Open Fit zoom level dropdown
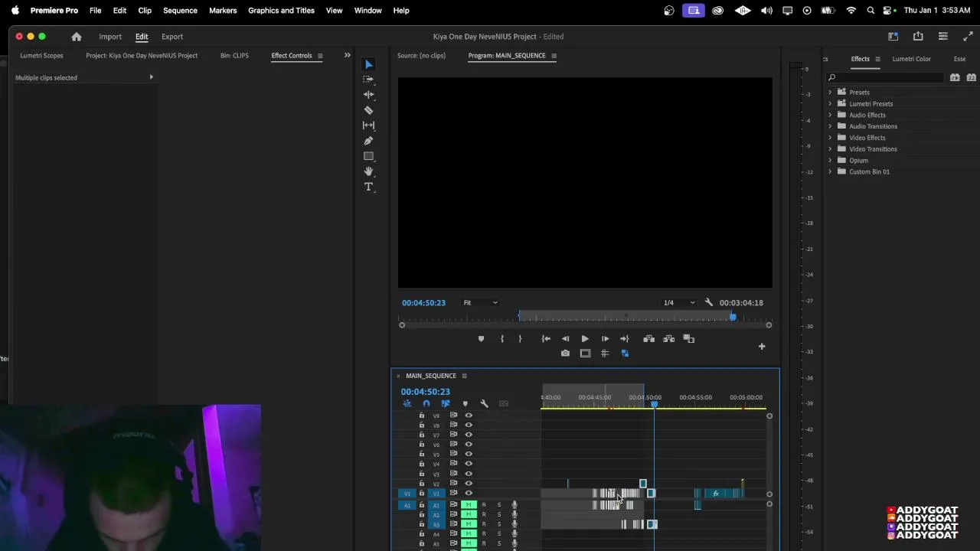980x551 pixels. [480, 303]
